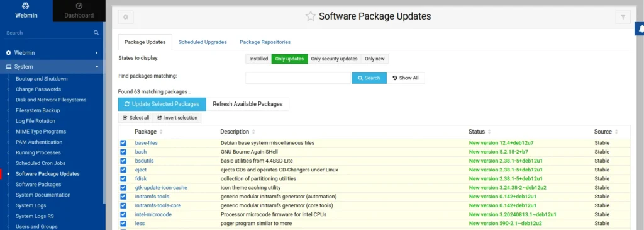The width and height of the screenshot is (644, 230).
Task: Select Only security updates filter
Action: tap(335, 59)
